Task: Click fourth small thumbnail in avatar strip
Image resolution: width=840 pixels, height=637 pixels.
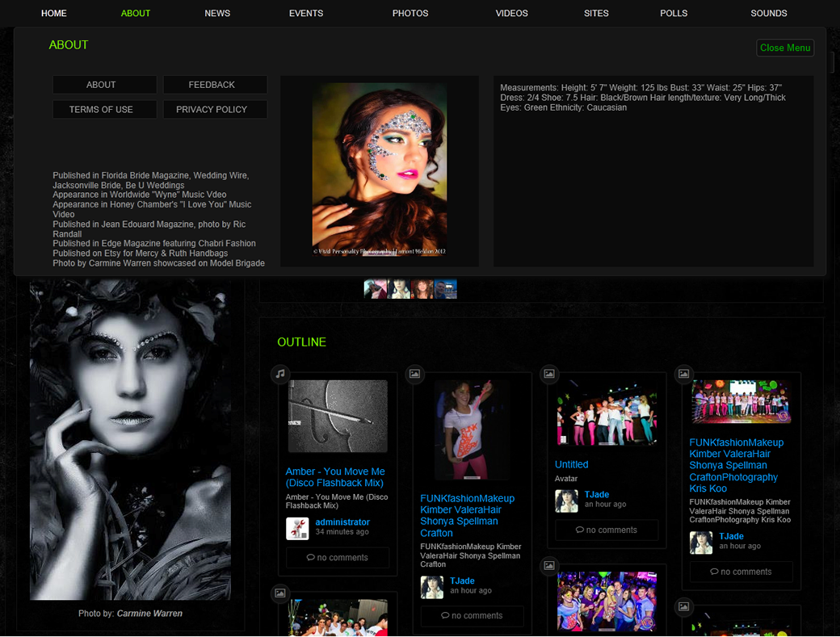Action: pos(445,289)
